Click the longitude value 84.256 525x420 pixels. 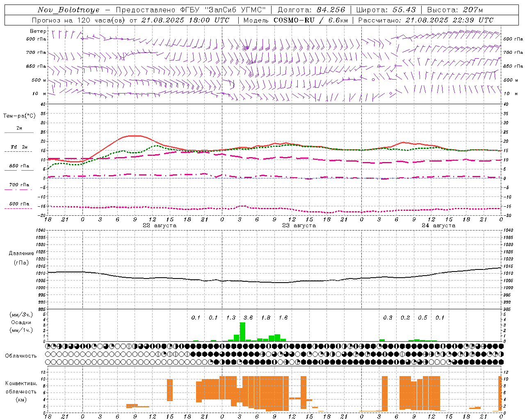pos(331,10)
